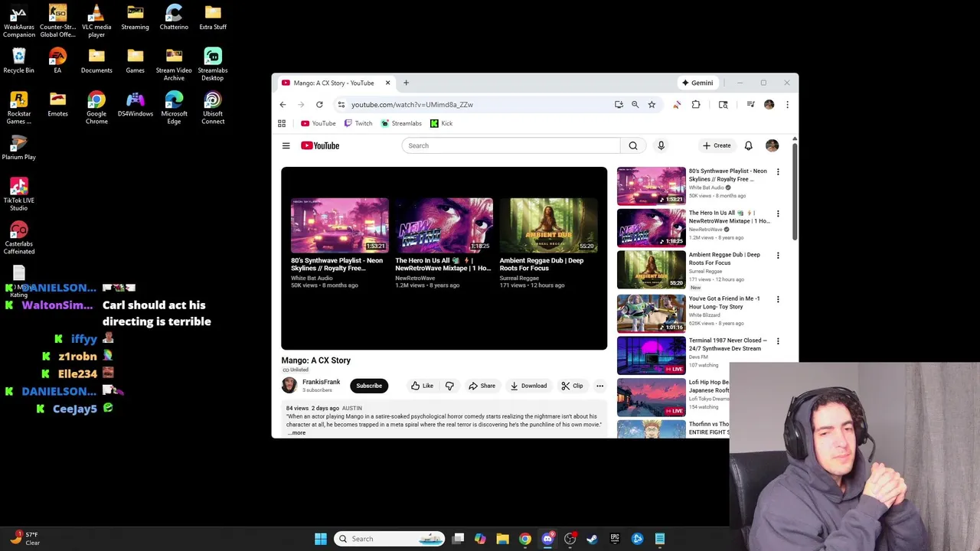
Task: Open Chrome three-dot menu
Action: click(787, 105)
